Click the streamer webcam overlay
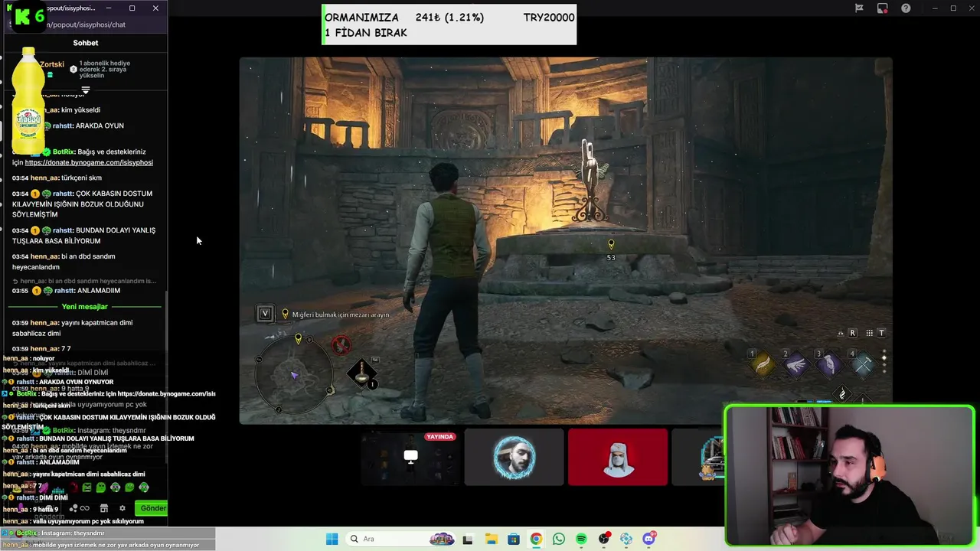The height and width of the screenshot is (551, 980). point(850,476)
